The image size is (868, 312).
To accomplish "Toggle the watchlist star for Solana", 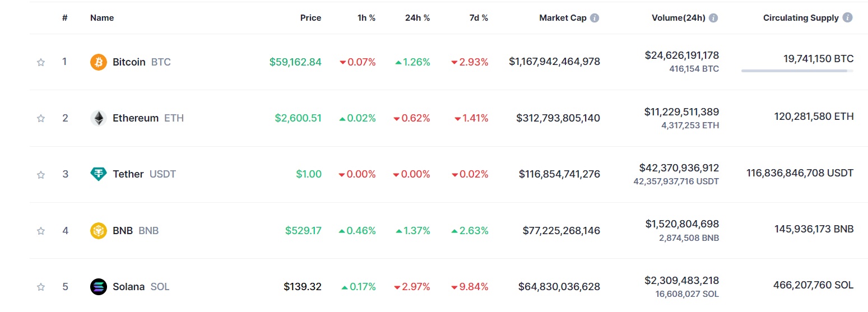I will tap(40, 287).
